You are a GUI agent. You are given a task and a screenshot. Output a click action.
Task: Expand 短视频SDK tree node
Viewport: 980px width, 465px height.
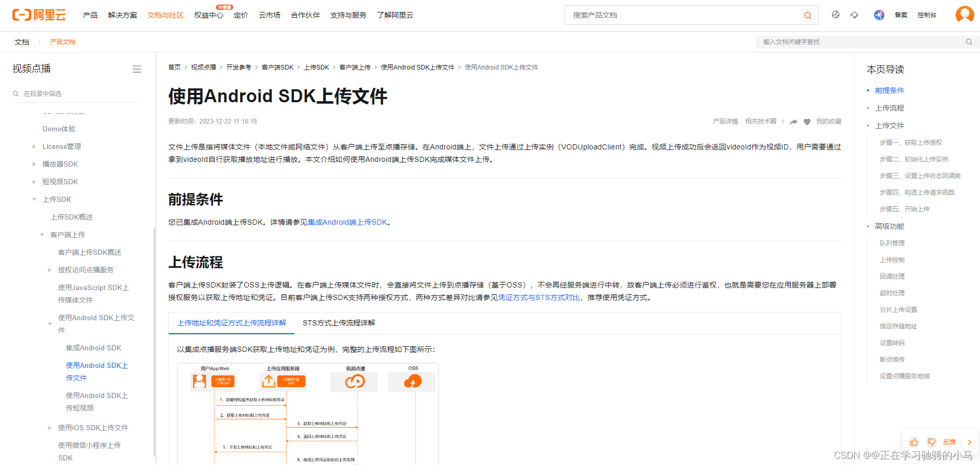pos(34,182)
